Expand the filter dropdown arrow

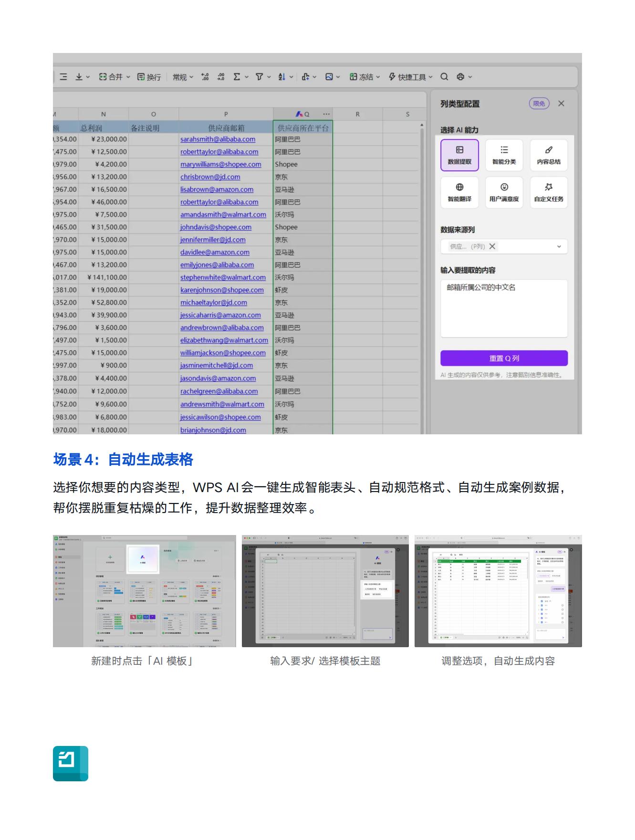click(x=269, y=77)
